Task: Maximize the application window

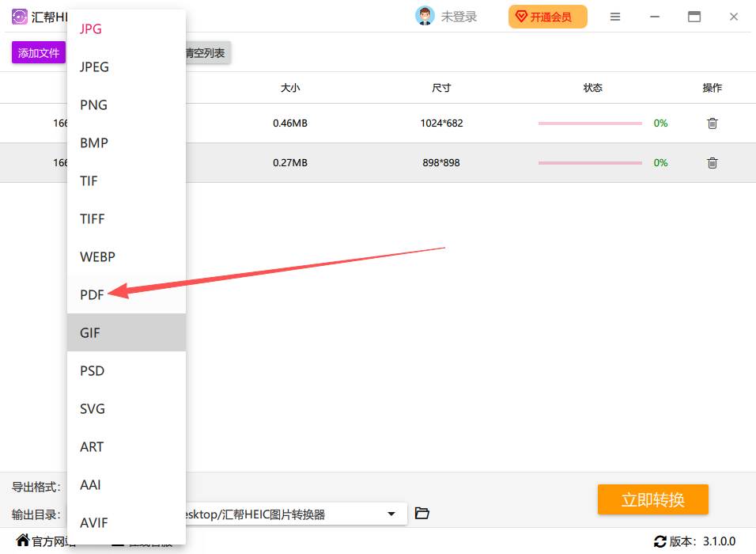Action: click(694, 17)
